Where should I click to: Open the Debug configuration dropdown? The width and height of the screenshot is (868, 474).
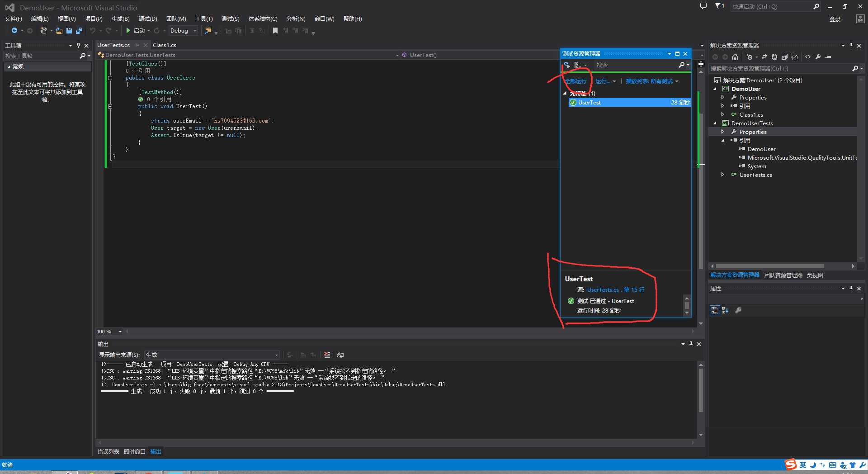coord(184,31)
